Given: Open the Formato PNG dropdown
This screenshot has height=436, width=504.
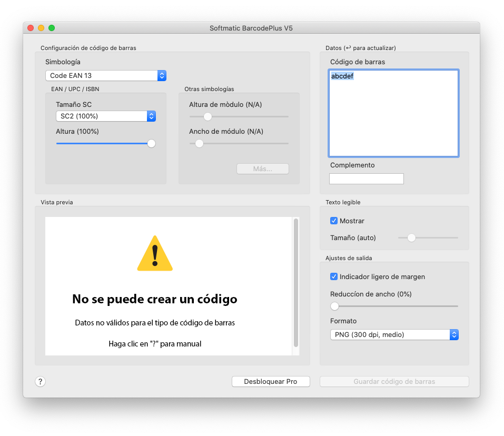Looking at the screenshot, I should tap(394, 334).
